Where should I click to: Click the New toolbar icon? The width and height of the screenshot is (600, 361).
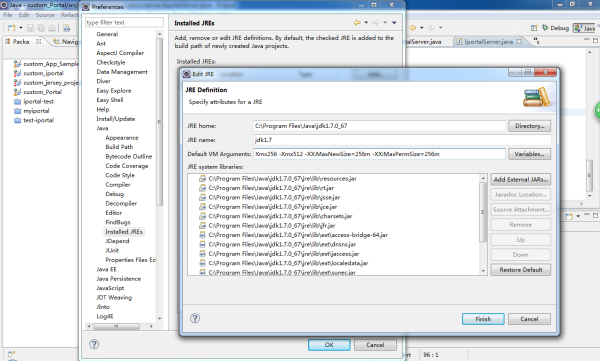[12, 28]
